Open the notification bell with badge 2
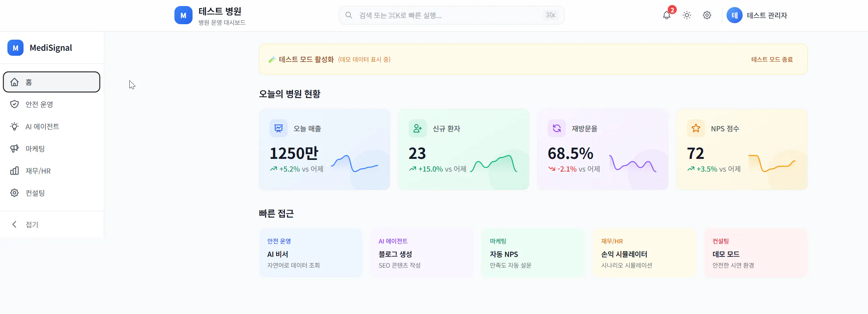Viewport: 868px width, 314px height. pos(666,15)
